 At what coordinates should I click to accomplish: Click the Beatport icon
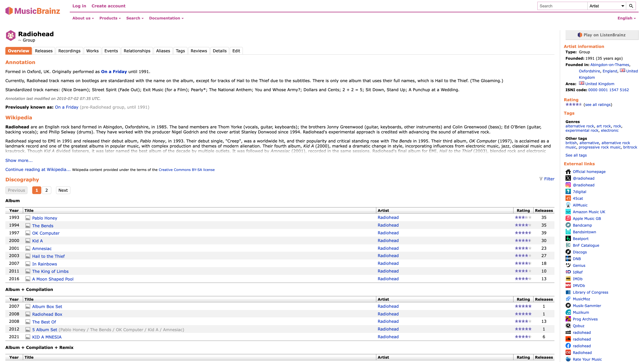click(x=568, y=239)
